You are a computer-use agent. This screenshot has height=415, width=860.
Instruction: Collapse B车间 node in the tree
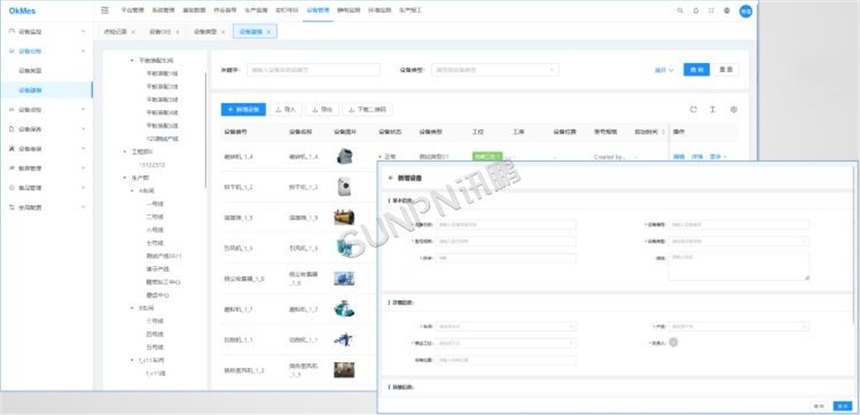click(x=133, y=308)
